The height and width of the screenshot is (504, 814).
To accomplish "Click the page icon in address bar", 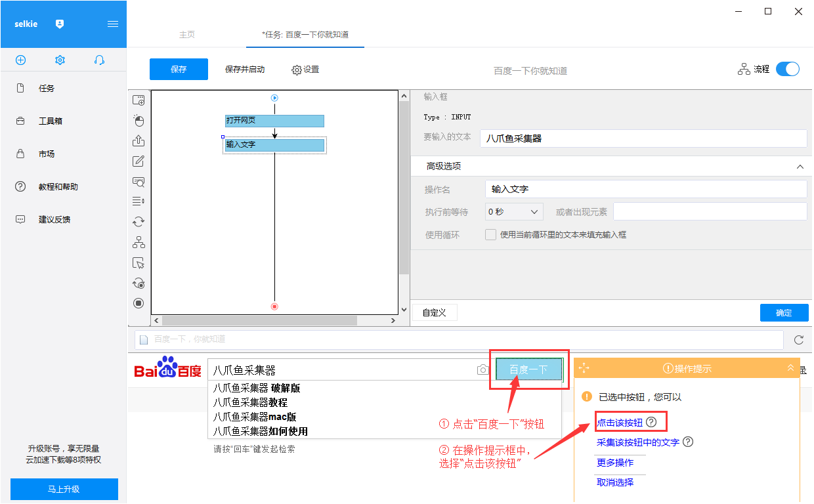I will click(x=144, y=339).
